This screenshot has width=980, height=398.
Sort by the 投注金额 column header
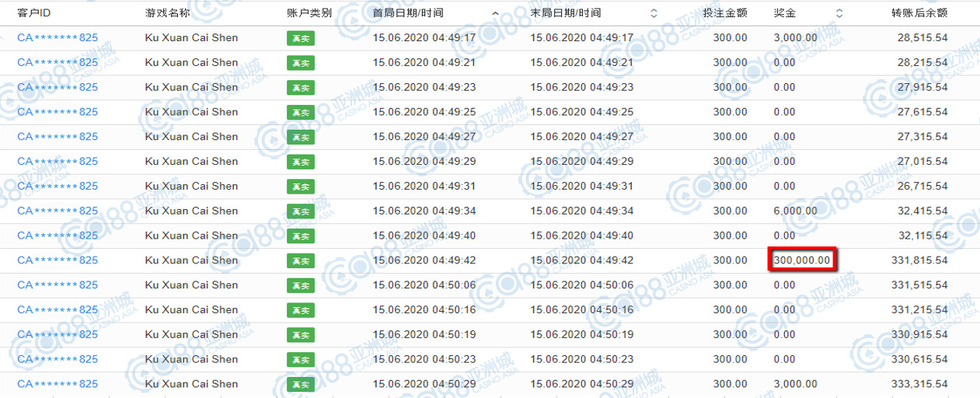[724, 13]
